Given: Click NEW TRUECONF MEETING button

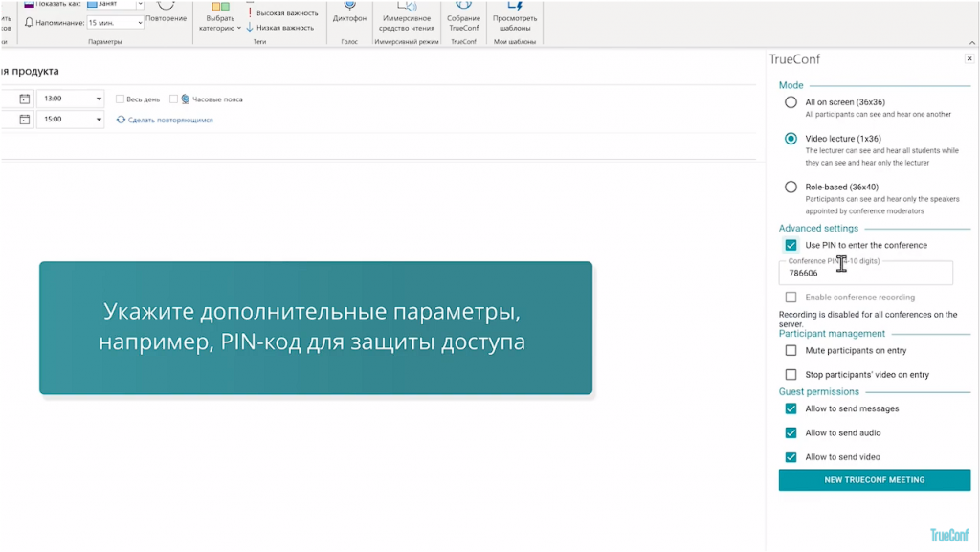Looking at the screenshot, I should 875,480.
